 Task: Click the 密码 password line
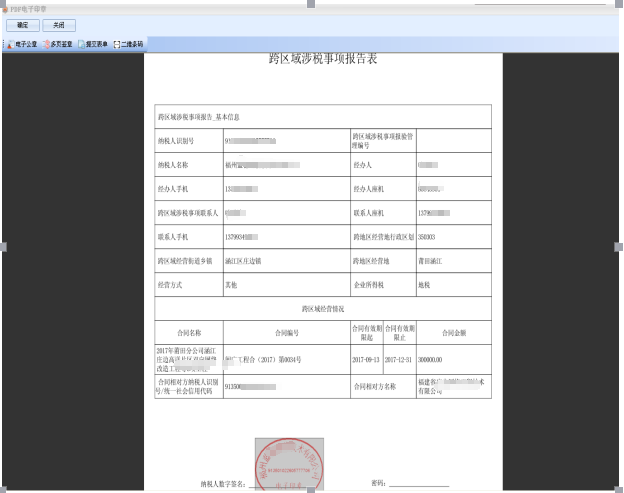(419, 483)
